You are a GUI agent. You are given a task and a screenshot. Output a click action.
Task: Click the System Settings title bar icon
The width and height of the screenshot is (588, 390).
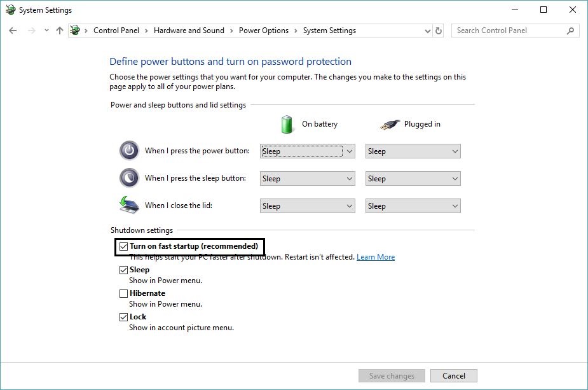coord(11,10)
